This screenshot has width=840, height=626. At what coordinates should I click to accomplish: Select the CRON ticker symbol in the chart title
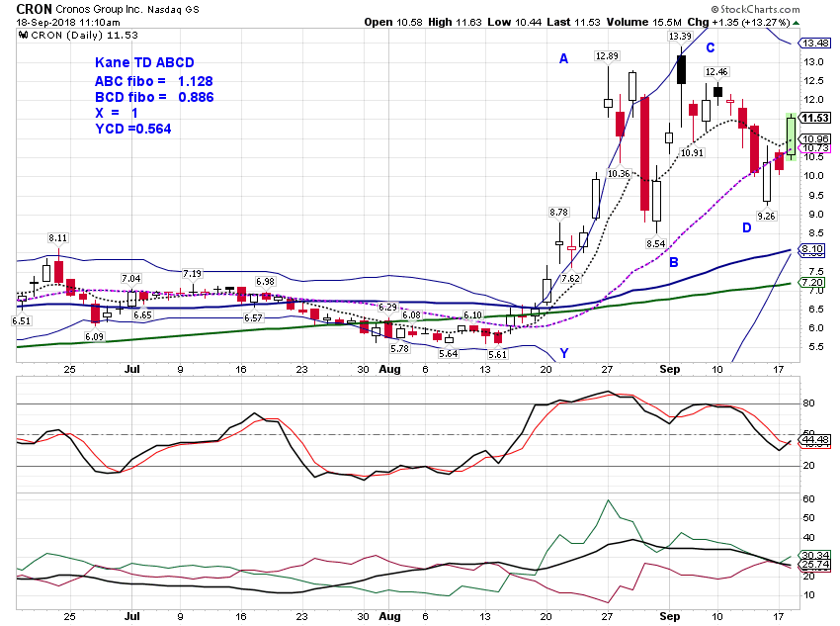click(34, 9)
